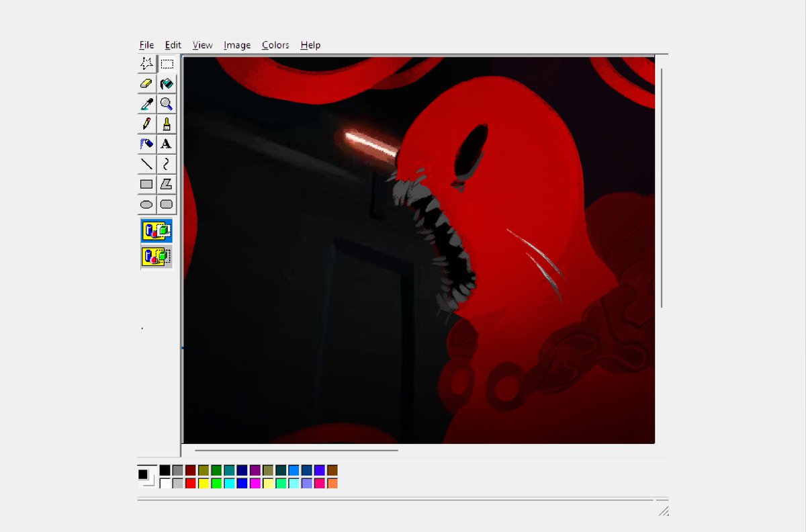This screenshot has width=806, height=532.
Task: Choose the pale yellow swatch
Action: (x=268, y=483)
